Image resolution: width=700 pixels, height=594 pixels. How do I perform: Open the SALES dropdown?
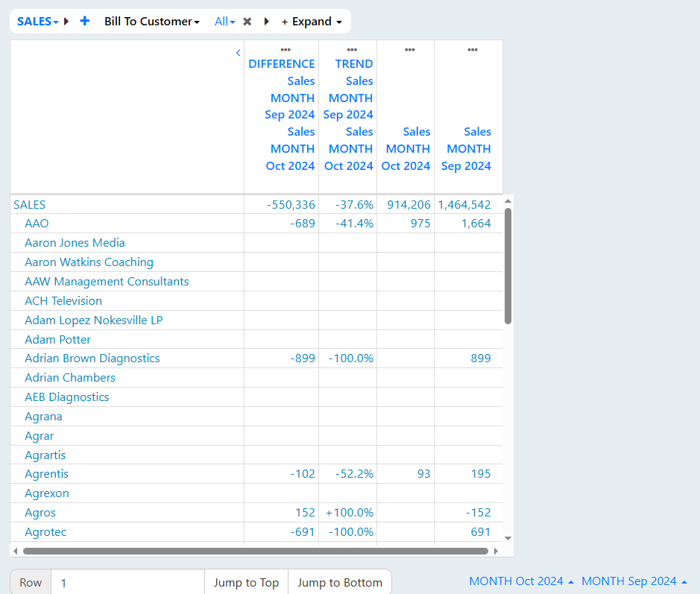pos(37,22)
